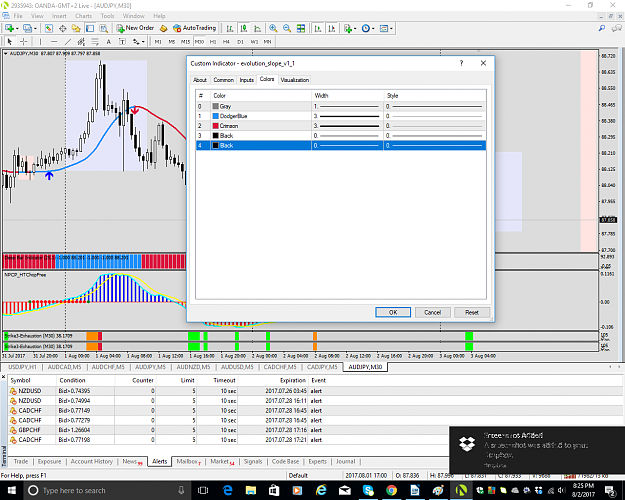Switch to the USDJPY,H1 chart tab
The height and width of the screenshot is (500, 625).
[x=22, y=366]
